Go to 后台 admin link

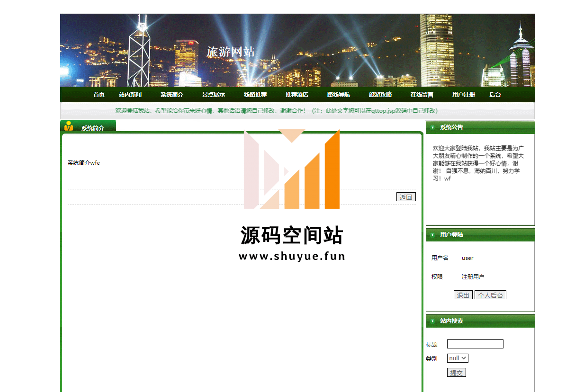[x=495, y=95]
